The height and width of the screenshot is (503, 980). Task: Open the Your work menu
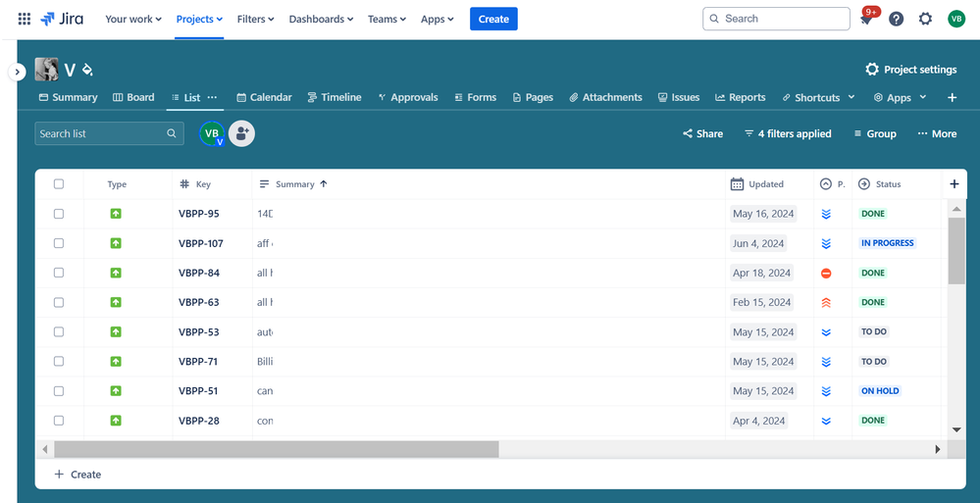click(133, 20)
